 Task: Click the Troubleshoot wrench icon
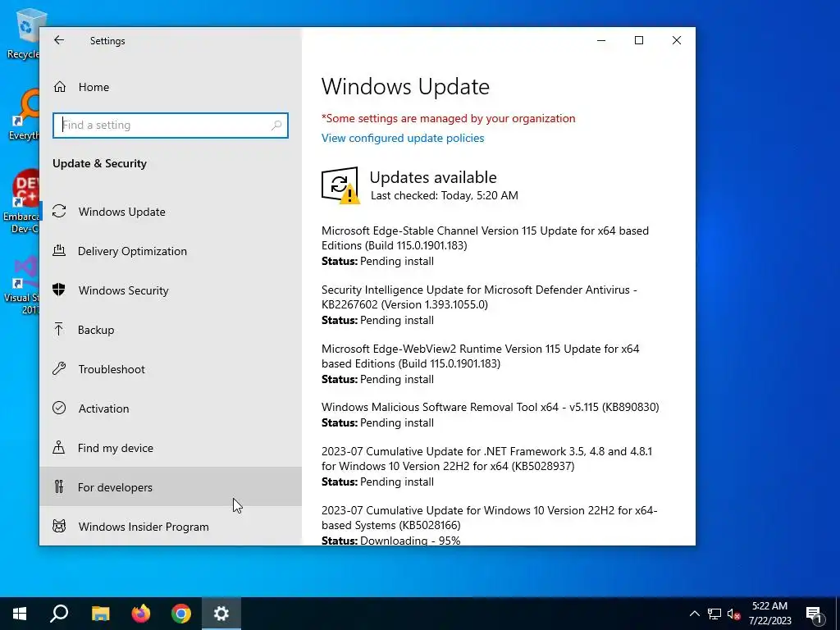pyautogui.click(x=59, y=368)
